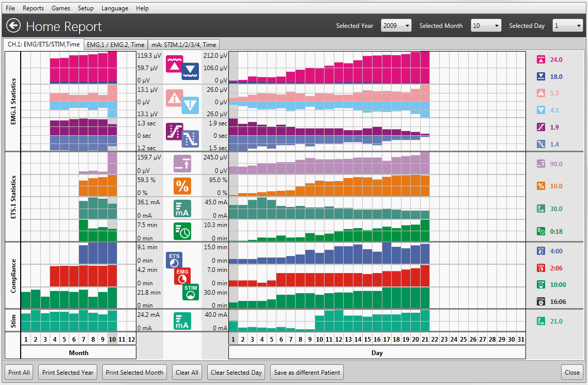Click the pink EMG work average icon showing 24.0

click(541, 60)
